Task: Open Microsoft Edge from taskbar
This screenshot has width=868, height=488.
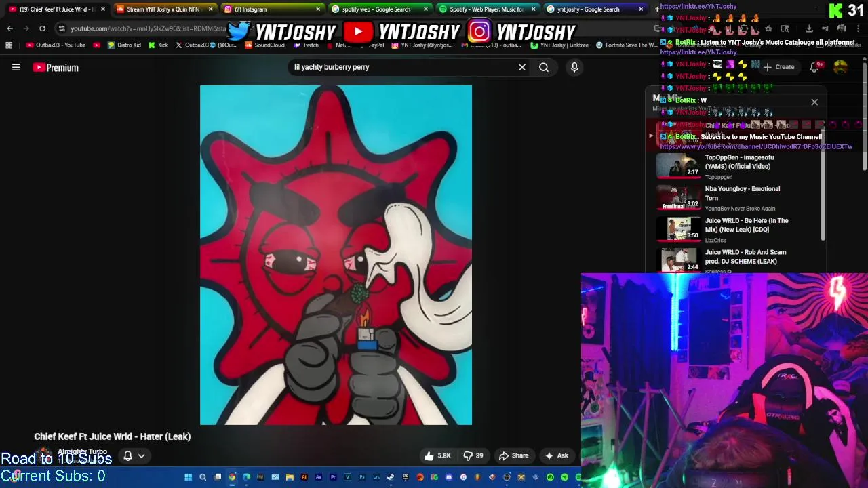Action: (247, 477)
